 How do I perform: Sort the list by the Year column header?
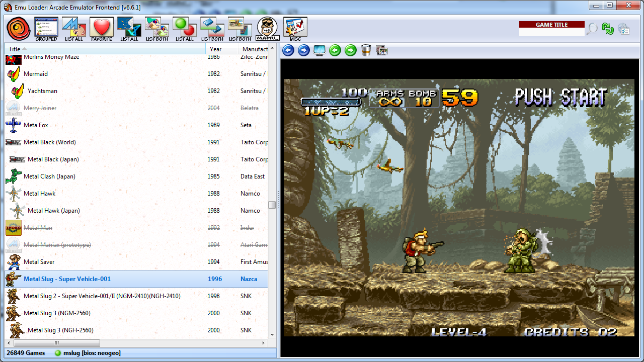click(x=222, y=49)
